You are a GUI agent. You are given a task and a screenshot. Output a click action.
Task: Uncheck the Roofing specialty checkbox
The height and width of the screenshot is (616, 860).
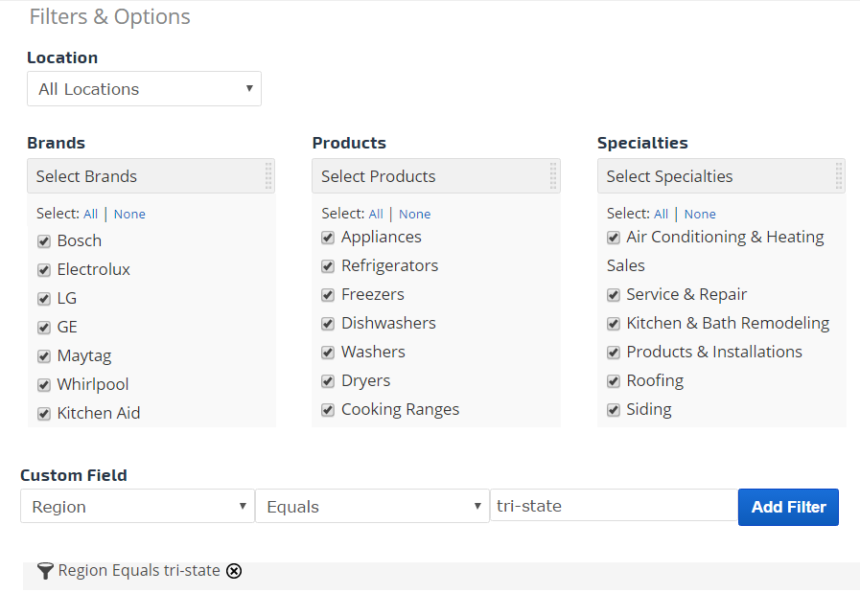[x=614, y=381]
